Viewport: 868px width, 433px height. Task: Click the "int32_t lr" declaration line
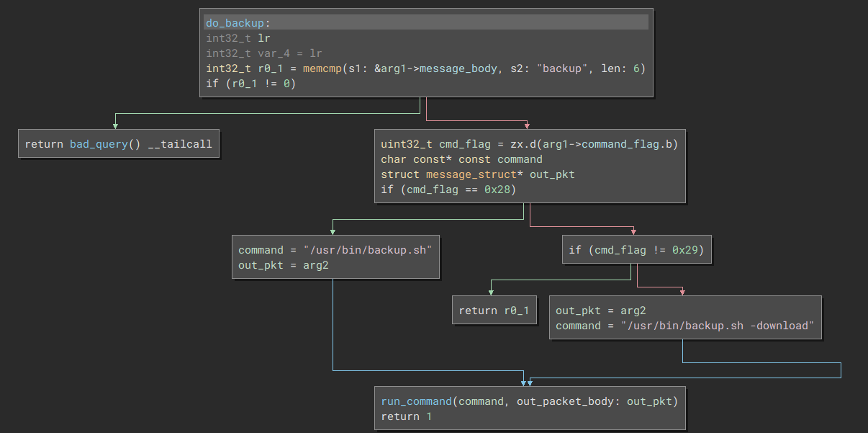click(238, 38)
